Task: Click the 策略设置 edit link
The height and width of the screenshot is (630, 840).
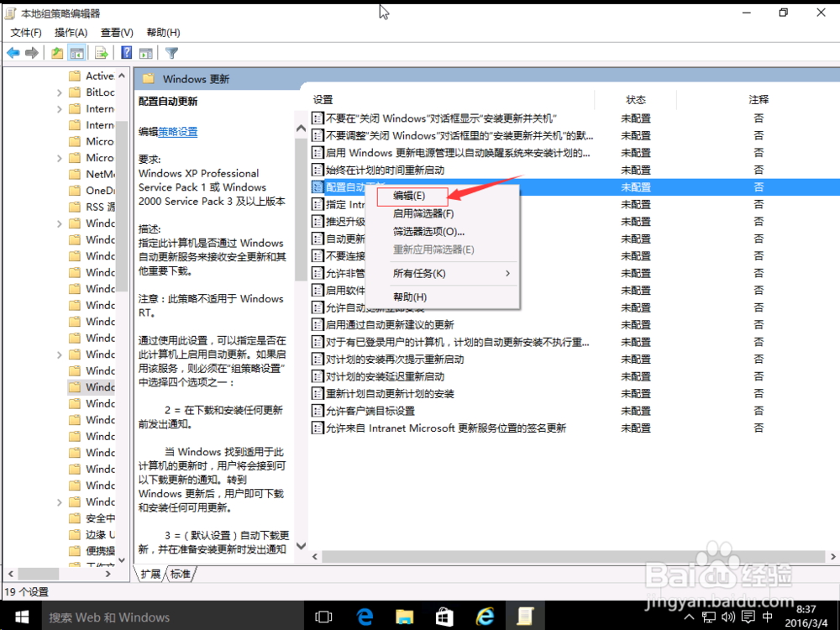Action: (179, 131)
